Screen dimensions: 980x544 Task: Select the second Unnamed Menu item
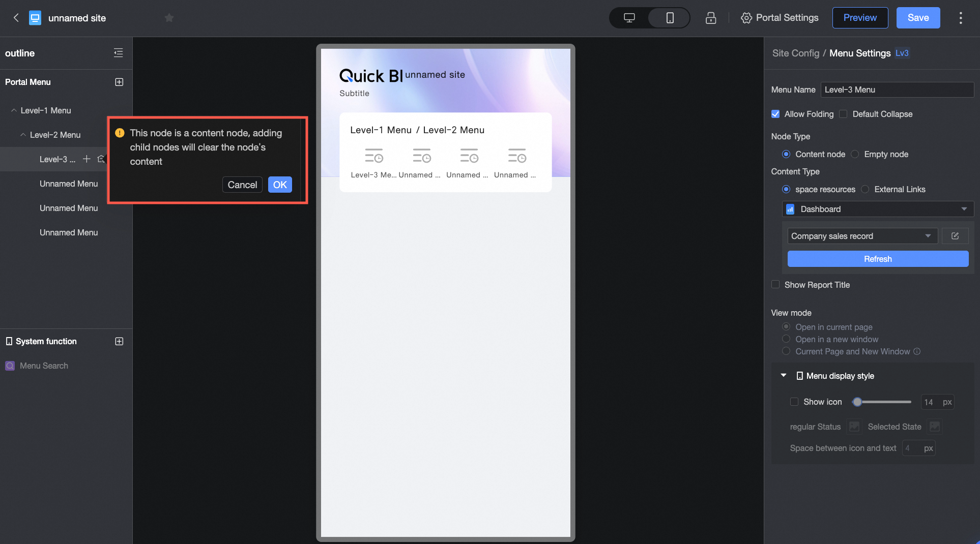pyautogui.click(x=69, y=208)
